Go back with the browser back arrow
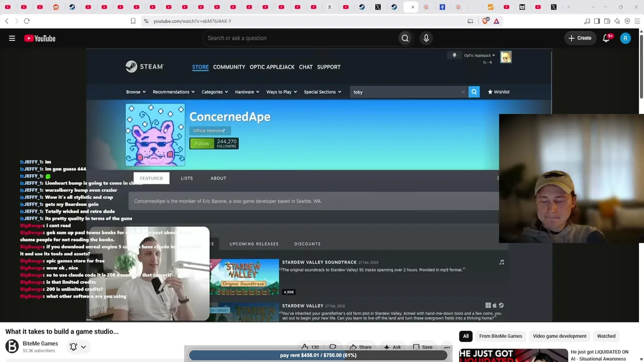The width and height of the screenshot is (644, 362). 7,21
